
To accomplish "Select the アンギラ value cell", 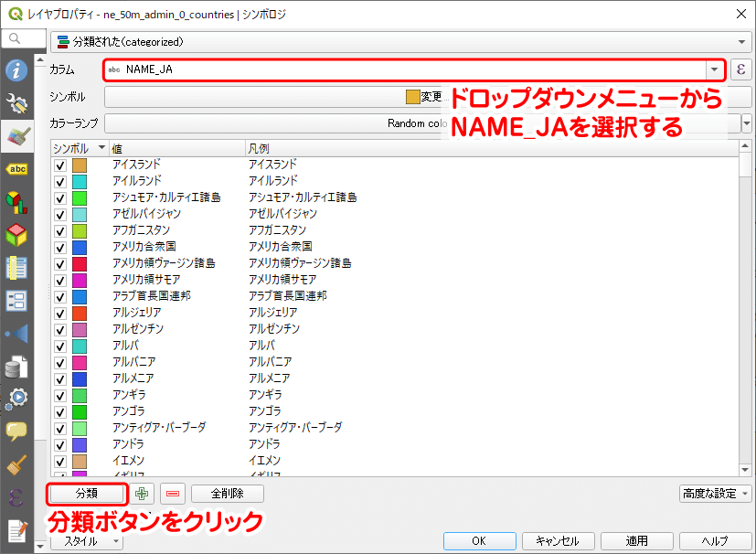I will (129, 394).
